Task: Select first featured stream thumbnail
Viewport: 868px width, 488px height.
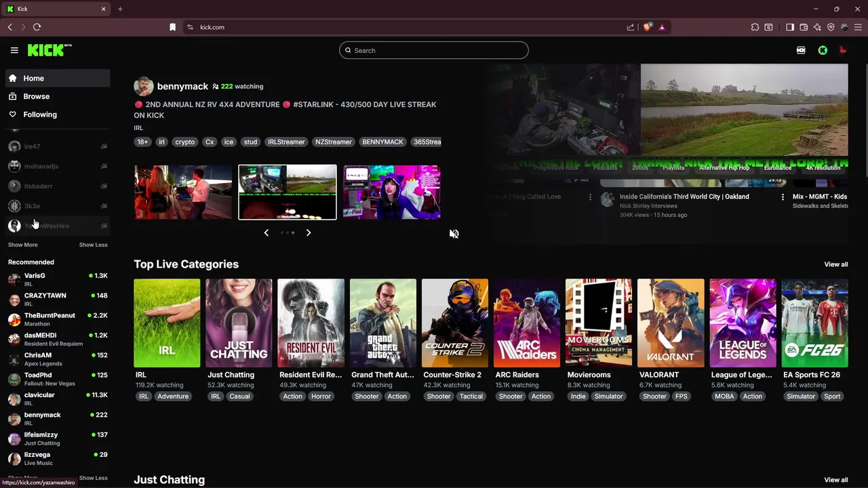Action: [182, 192]
